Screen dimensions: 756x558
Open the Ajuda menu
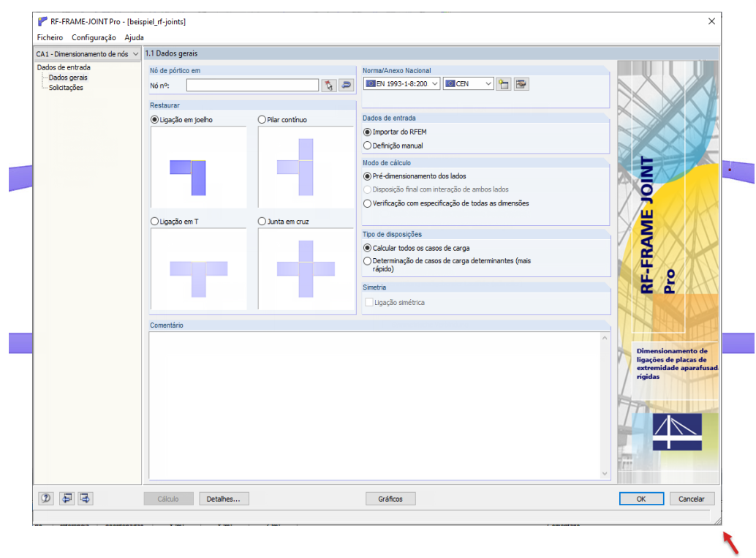[x=134, y=37]
